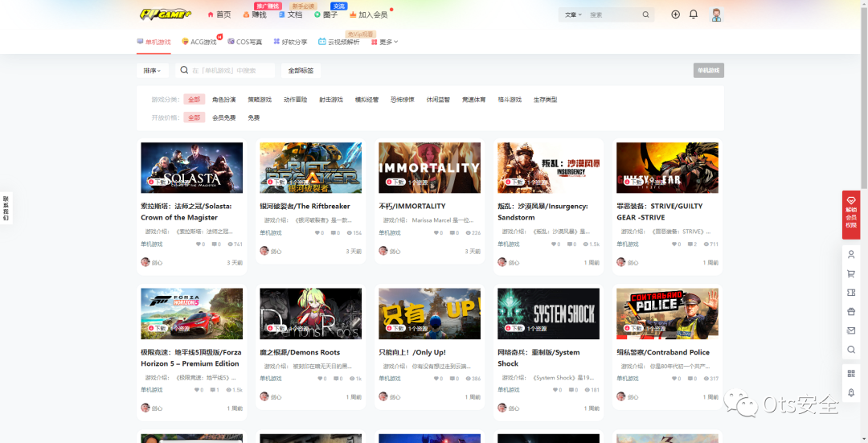Filter by 射击游戏 category

tap(331, 100)
